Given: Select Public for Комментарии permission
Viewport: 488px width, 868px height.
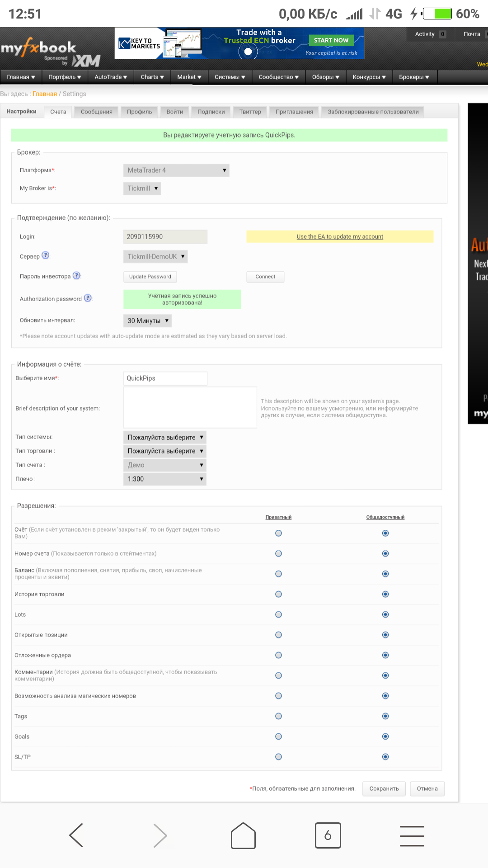Looking at the screenshot, I should [x=385, y=675].
